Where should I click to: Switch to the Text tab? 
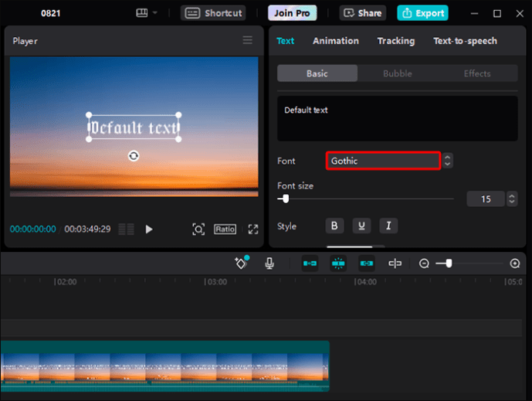coord(285,41)
